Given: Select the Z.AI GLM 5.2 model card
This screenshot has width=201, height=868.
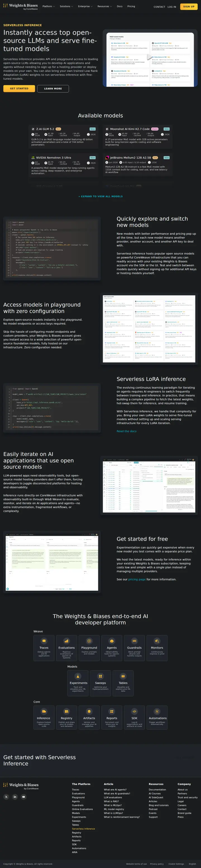Looking at the screenshot, I should [x=63, y=136].
